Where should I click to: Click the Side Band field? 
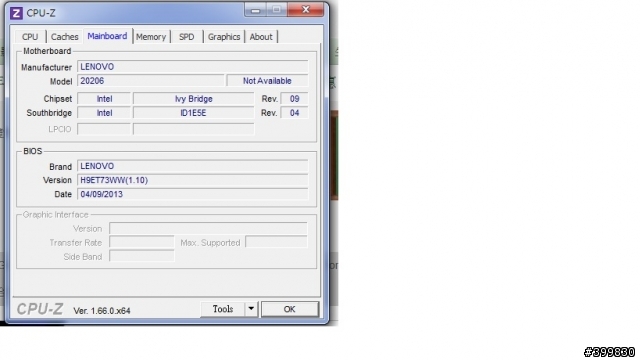tap(142, 256)
